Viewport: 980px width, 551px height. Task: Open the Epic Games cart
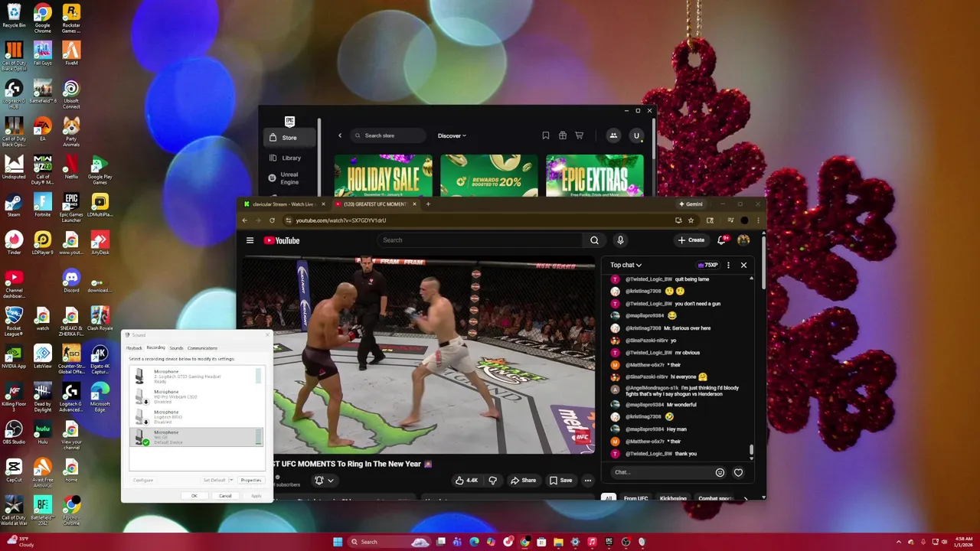point(579,135)
